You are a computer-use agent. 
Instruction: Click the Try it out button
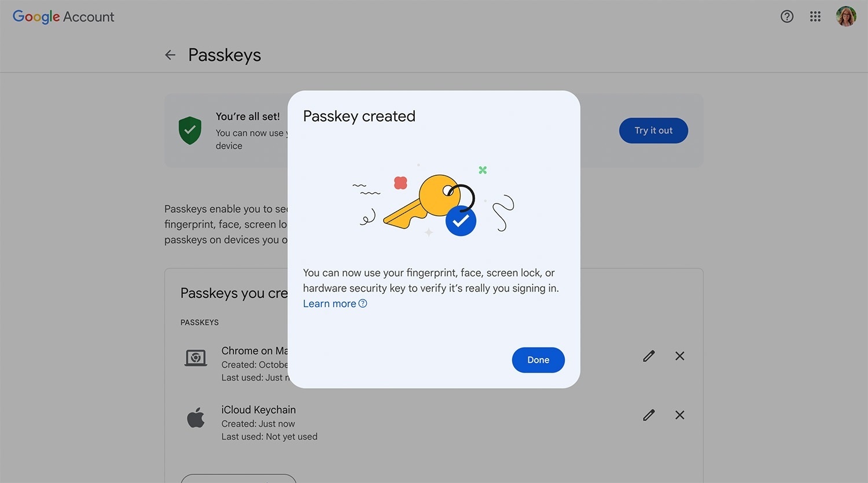(x=653, y=131)
